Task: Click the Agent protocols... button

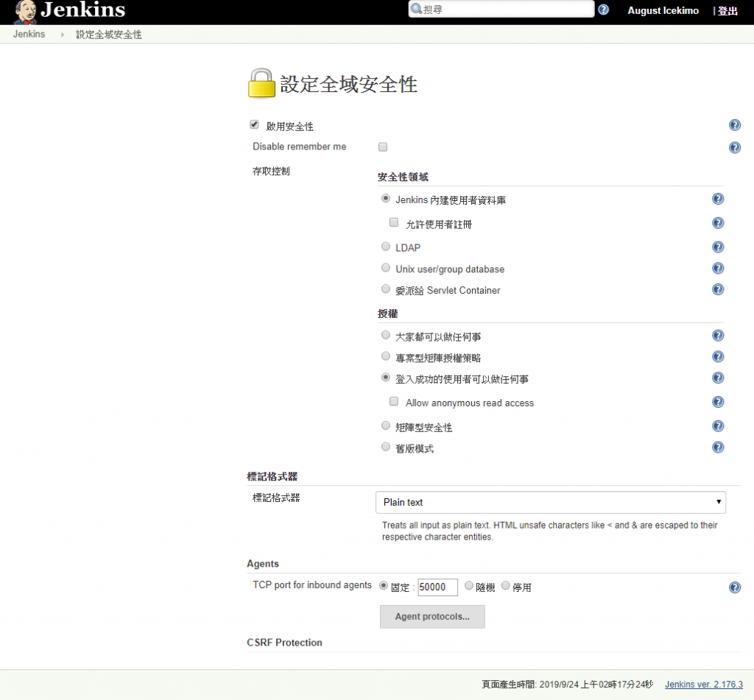Action: pyautogui.click(x=432, y=616)
